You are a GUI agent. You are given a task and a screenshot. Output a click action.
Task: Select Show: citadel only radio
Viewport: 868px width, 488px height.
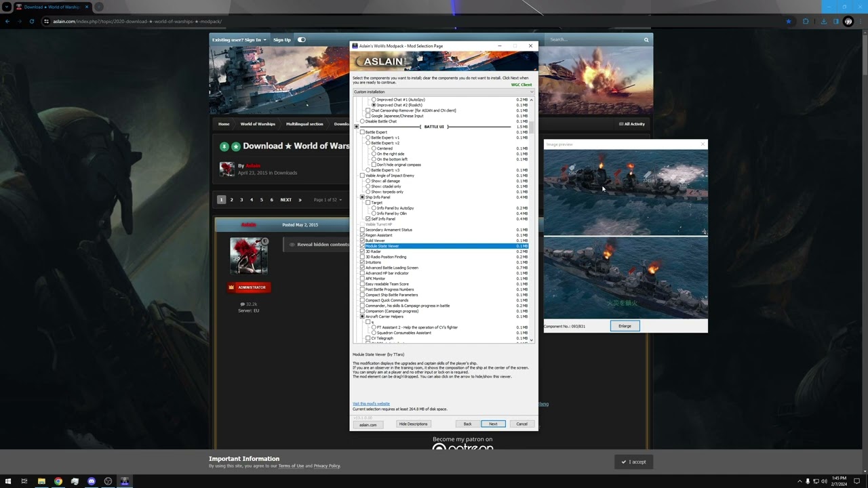(368, 186)
